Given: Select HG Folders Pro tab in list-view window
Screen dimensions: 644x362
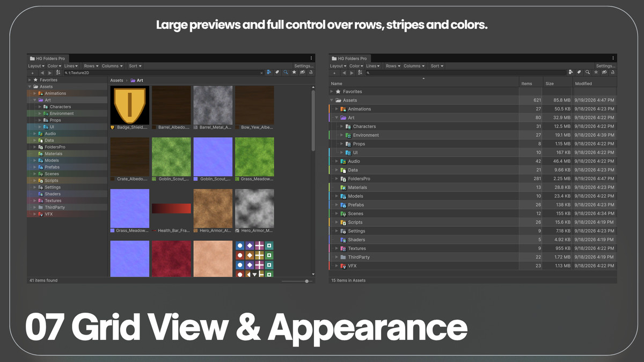Looking at the screenshot, I should point(349,58).
